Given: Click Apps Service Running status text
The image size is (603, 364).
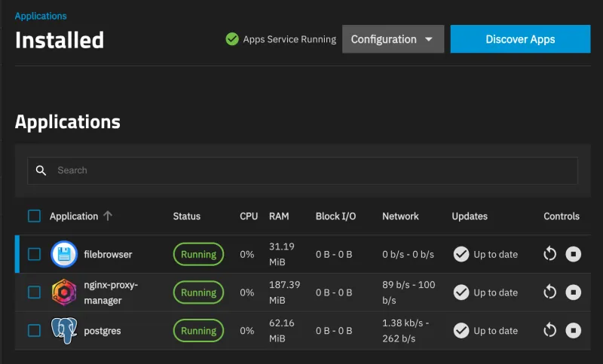Looking at the screenshot, I should 289,39.
